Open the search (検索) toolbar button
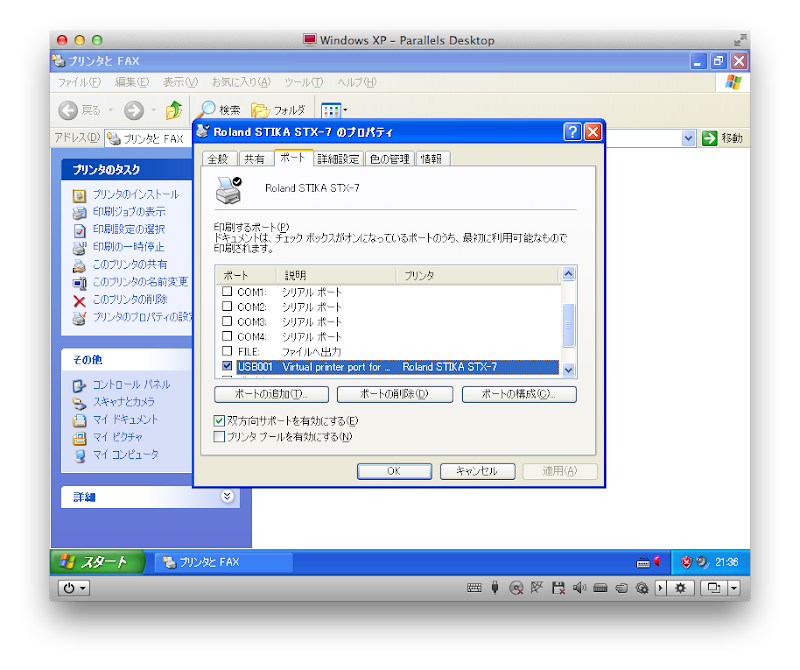The width and height of the screenshot is (800, 670). (220, 110)
